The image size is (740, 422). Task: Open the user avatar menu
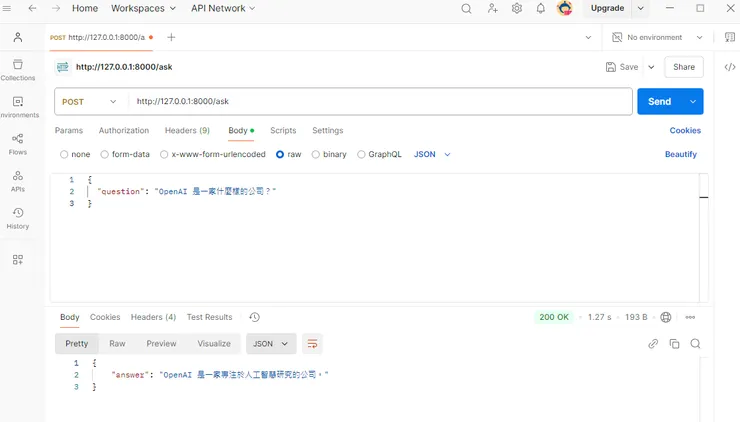[564, 8]
